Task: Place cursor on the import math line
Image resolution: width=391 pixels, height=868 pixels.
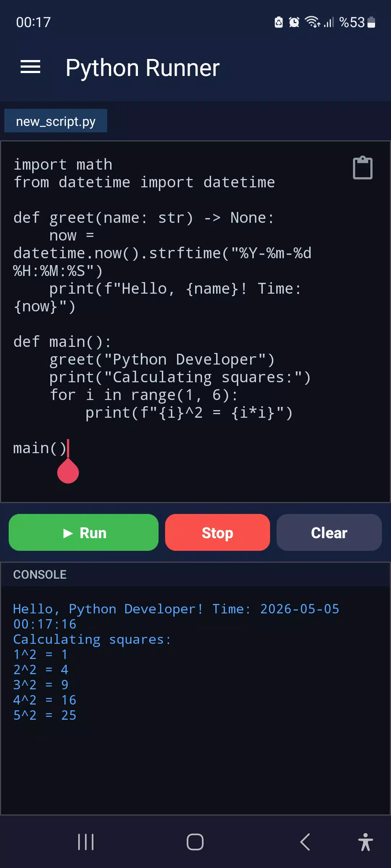Action: tap(63, 165)
